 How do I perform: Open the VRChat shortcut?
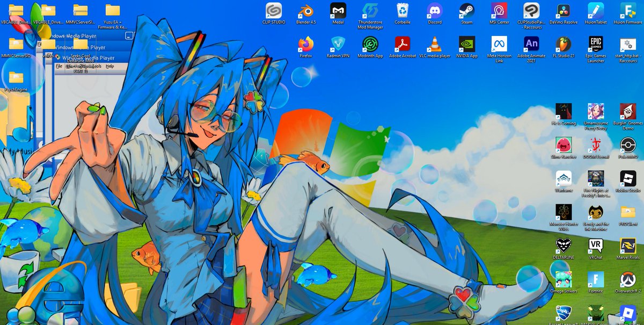click(596, 245)
